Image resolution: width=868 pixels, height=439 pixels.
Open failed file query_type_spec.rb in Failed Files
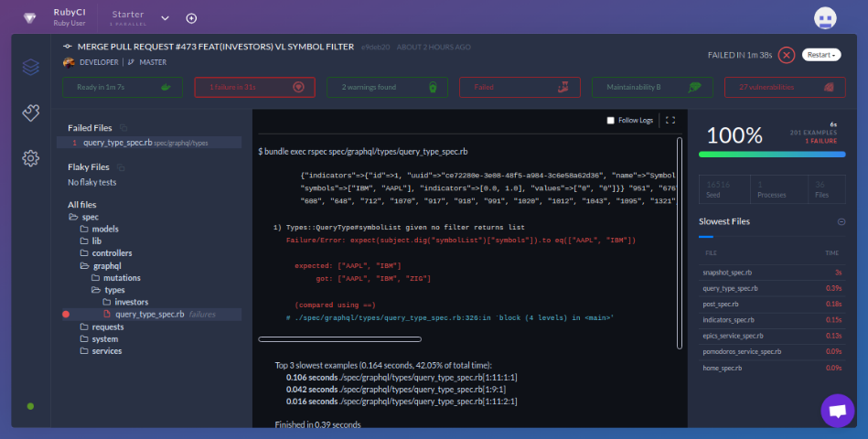click(x=149, y=143)
